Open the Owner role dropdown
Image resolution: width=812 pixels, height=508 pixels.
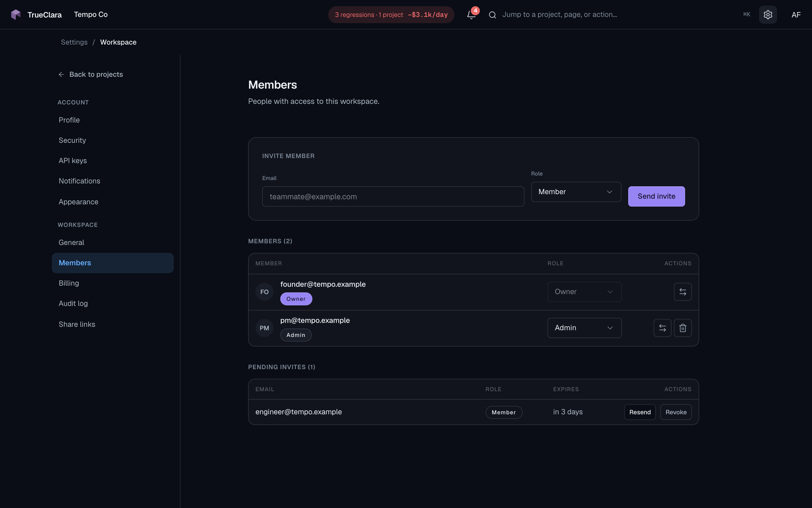[x=584, y=292]
